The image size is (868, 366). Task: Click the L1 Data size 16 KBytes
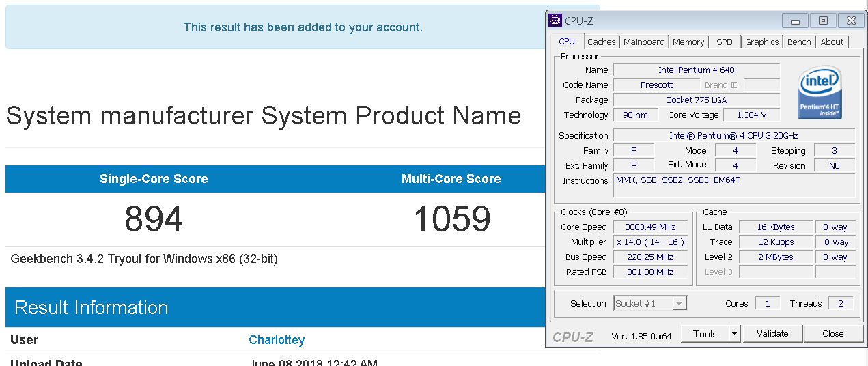click(x=776, y=227)
